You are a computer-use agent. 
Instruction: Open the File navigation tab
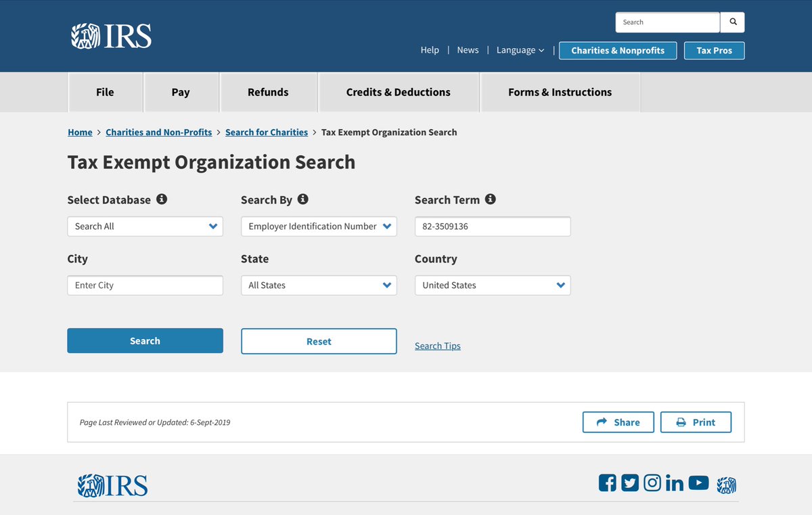coord(105,92)
